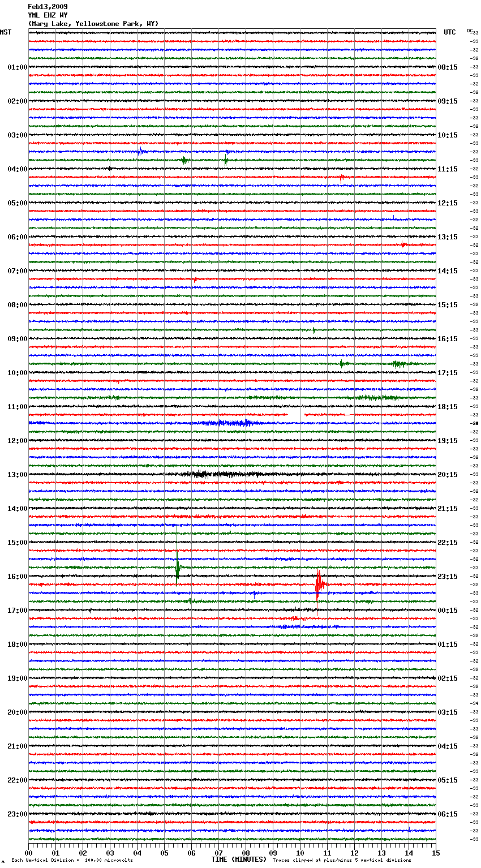This screenshot has height=868, width=481.
Task: Click the green event above 04:00 near minute 6
Action: [184, 160]
